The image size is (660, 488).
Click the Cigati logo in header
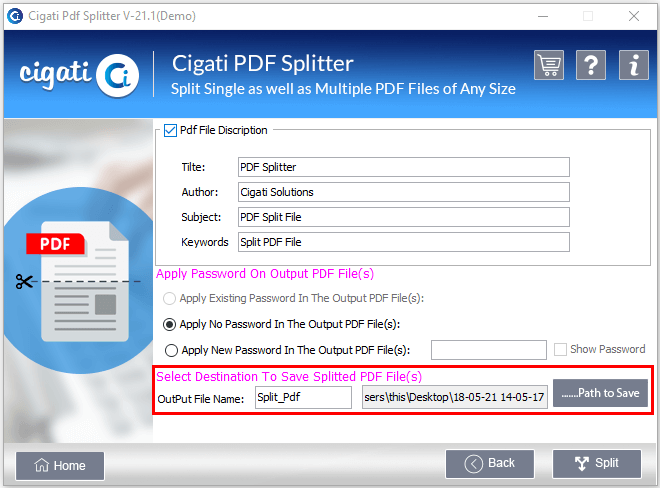click(79, 75)
